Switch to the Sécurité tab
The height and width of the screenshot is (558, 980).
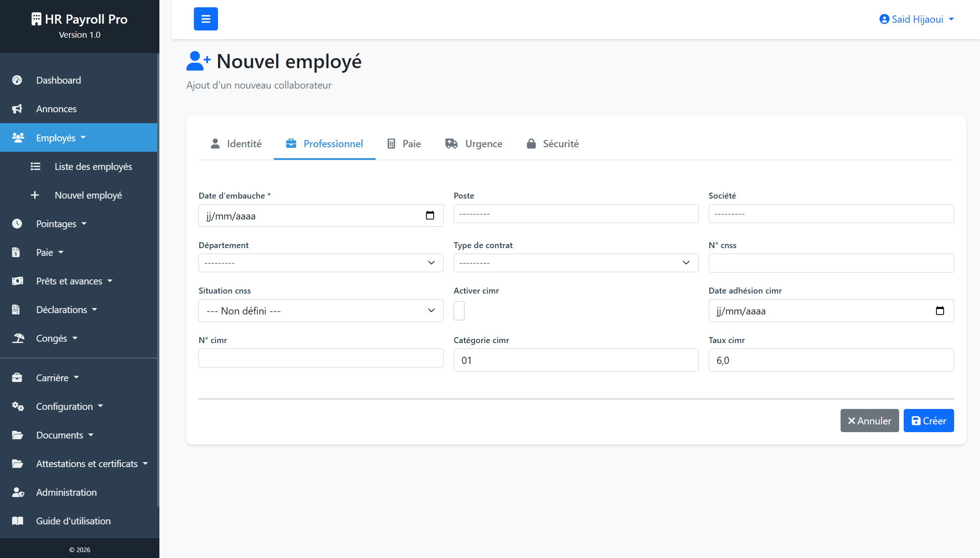coord(553,144)
